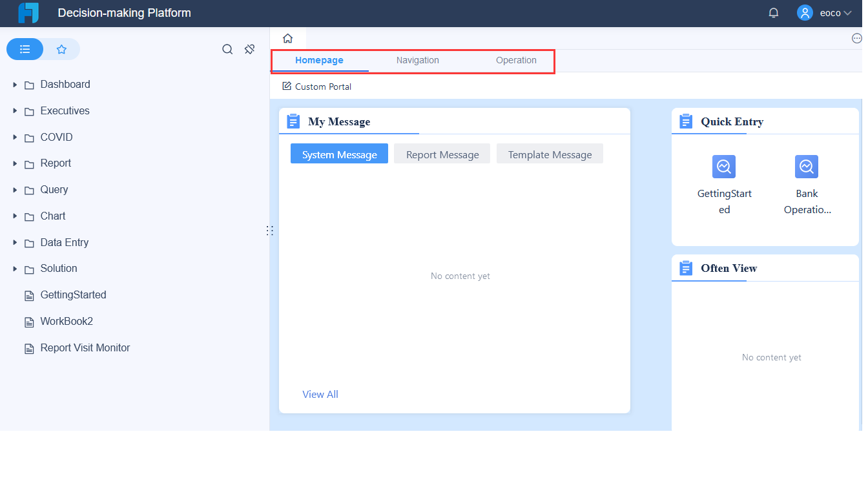Open Report Visit Monitor in the sidebar
The height and width of the screenshot is (496, 868).
84,347
